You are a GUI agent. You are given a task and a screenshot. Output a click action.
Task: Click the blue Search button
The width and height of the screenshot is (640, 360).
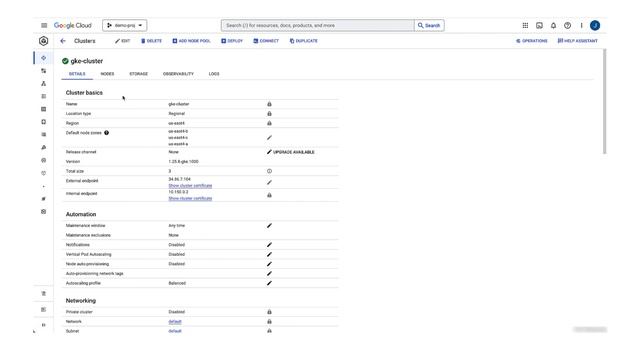[x=429, y=25]
